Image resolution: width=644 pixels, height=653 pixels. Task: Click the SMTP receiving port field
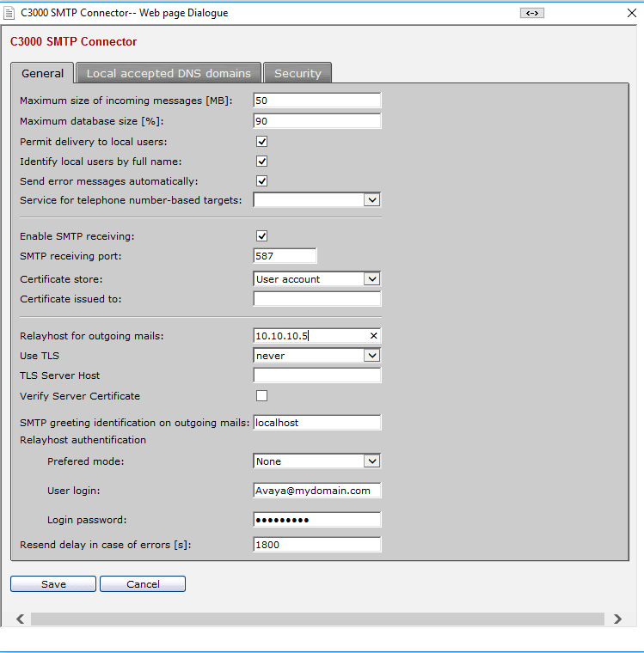tap(285, 256)
